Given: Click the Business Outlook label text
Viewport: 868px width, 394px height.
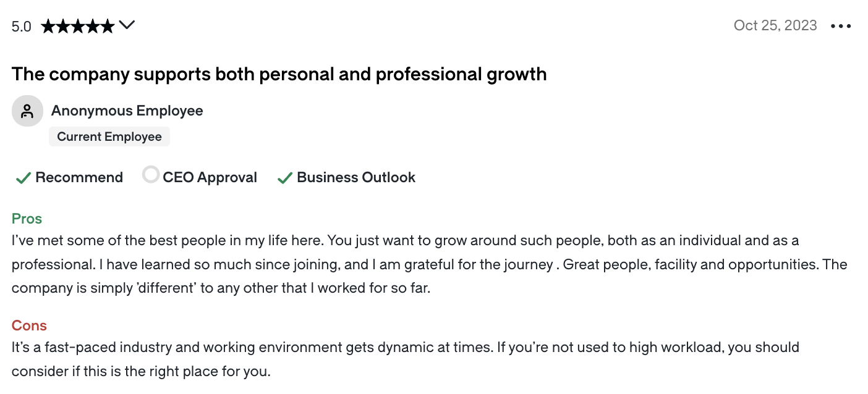Looking at the screenshot, I should (x=356, y=177).
